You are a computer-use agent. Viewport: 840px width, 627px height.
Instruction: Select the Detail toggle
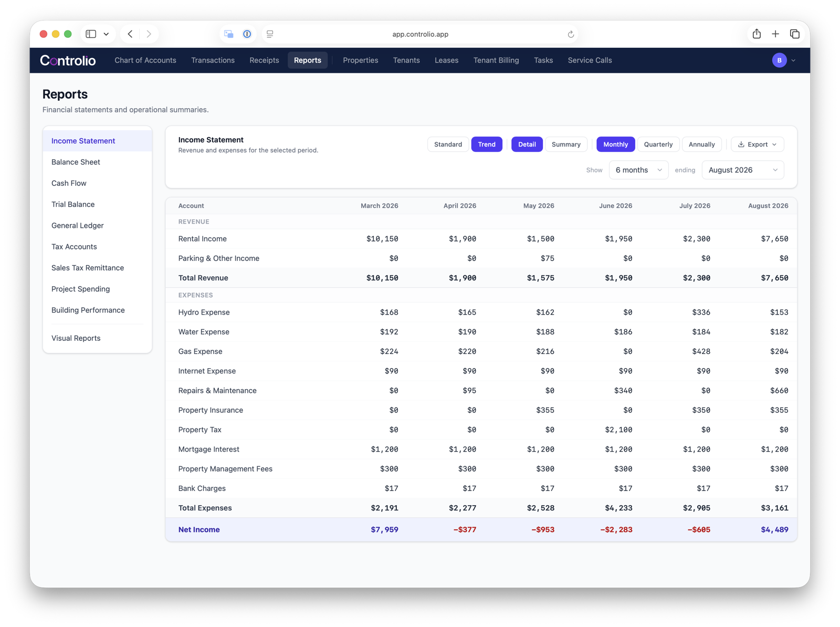tap(527, 144)
